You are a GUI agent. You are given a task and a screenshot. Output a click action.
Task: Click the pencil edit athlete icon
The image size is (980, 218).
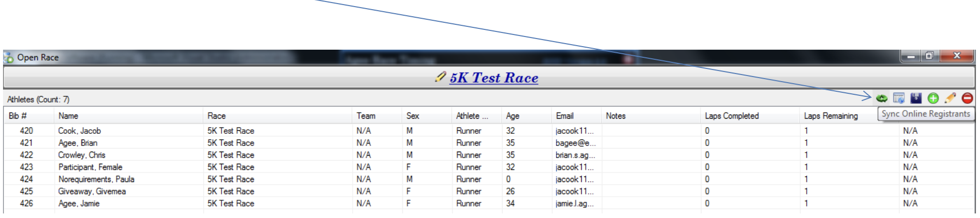point(950,98)
